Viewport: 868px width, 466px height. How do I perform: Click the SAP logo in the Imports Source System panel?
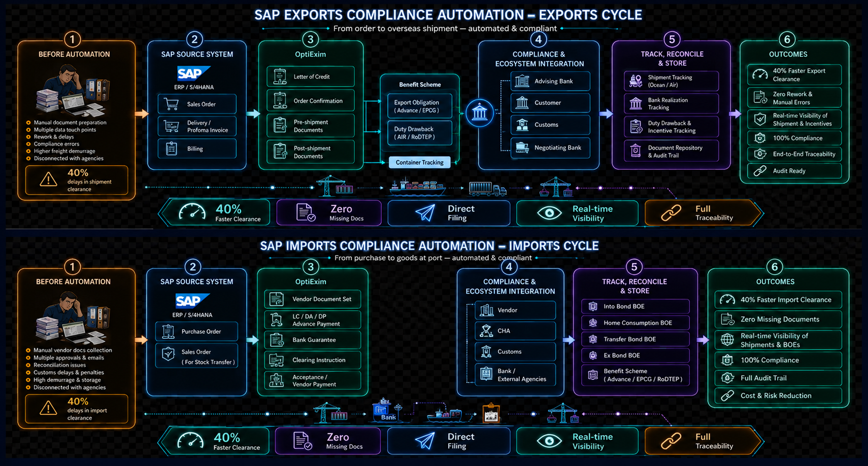pyautogui.click(x=192, y=301)
